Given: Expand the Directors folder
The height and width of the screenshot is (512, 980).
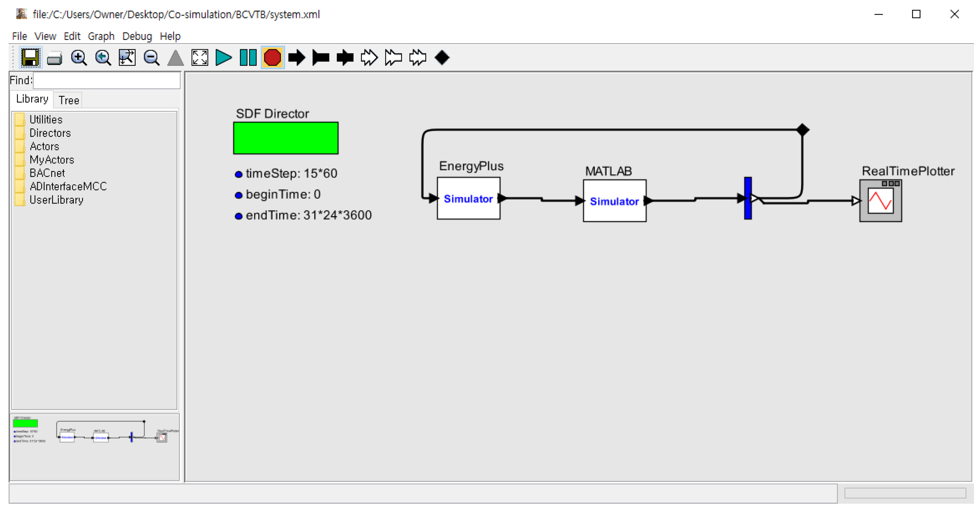Looking at the screenshot, I should (50, 133).
